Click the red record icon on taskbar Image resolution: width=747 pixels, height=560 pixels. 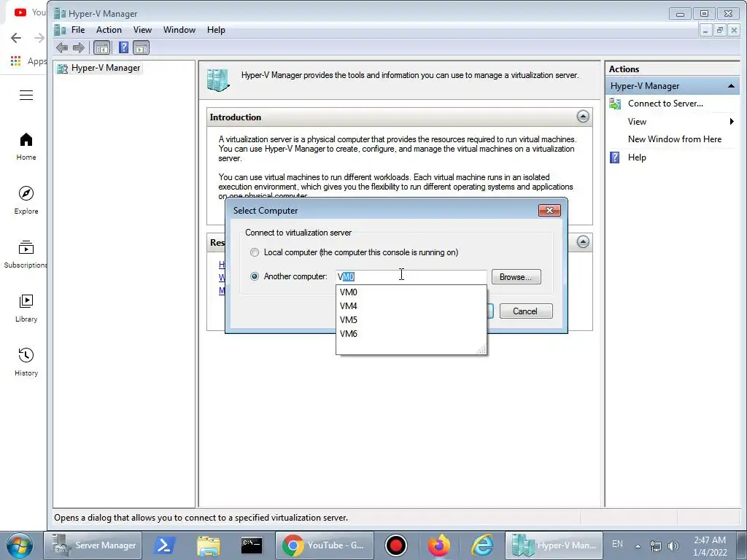pos(396,545)
